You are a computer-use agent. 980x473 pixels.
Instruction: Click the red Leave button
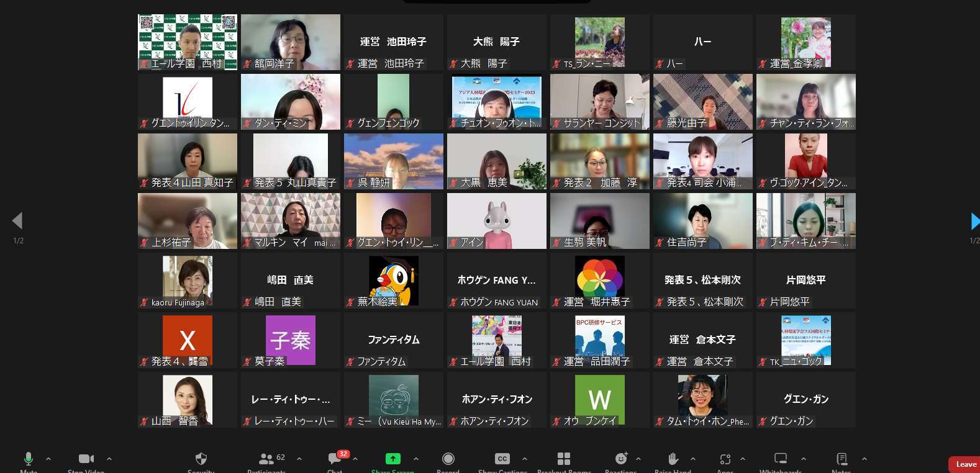(965, 464)
